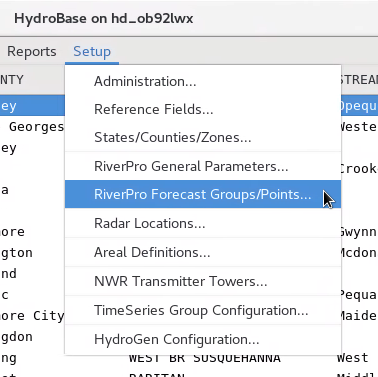Select TimeSeries Group Configuration...
This screenshot has width=378, height=377.
203,310
